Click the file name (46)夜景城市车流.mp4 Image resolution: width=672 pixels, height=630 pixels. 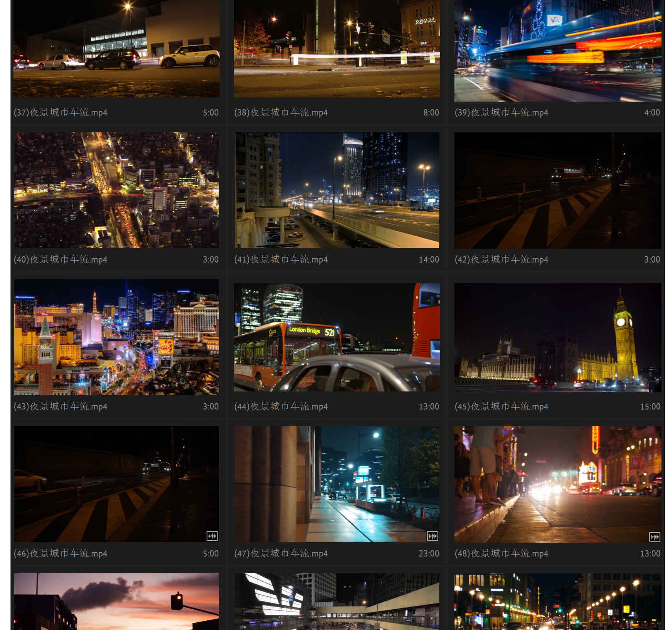60,554
